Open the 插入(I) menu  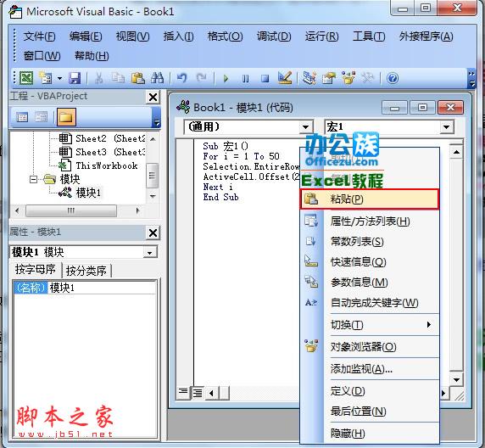pyautogui.click(x=178, y=36)
